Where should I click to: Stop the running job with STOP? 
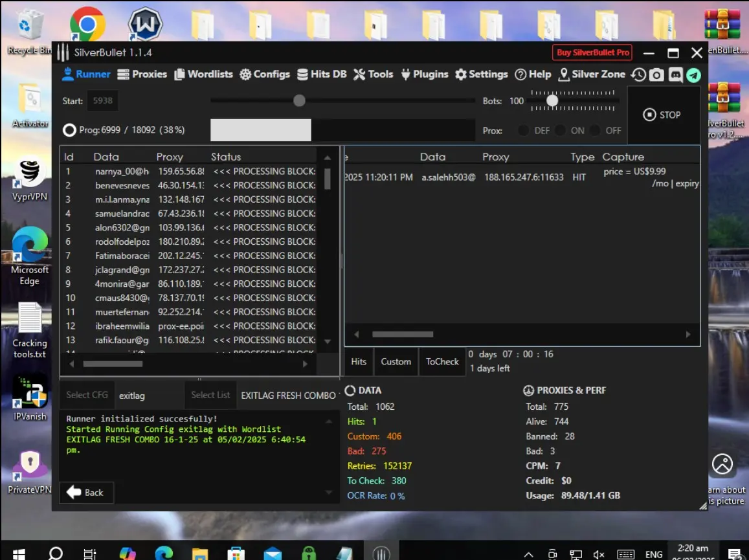[662, 115]
